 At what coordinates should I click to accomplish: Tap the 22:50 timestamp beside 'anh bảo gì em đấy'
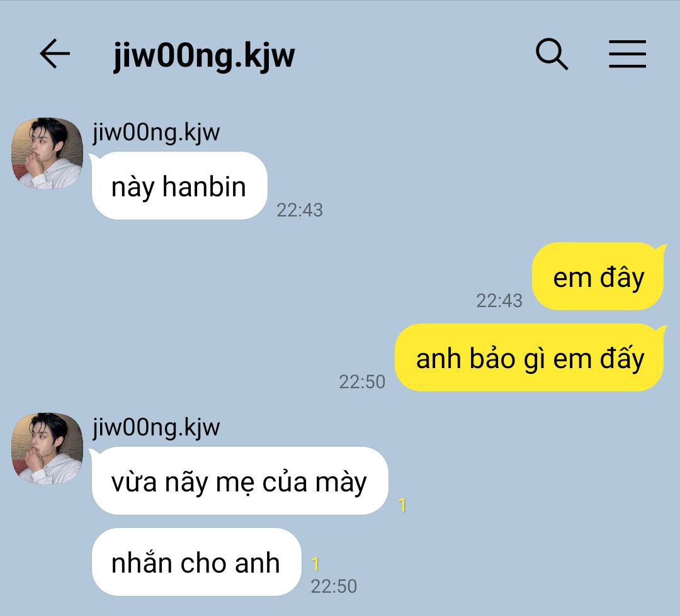[362, 382]
